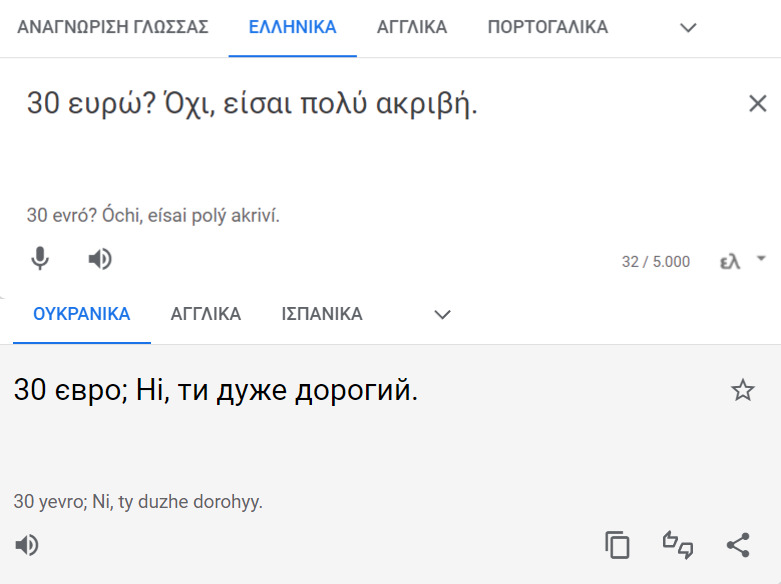The width and height of the screenshot is (781, 584).
Task: Expand the target language list
Action: 442,315
